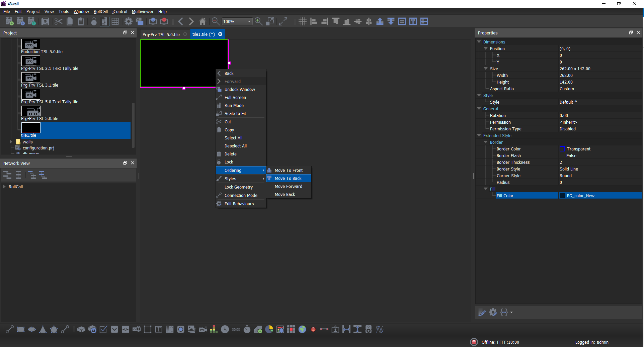Viewport: 644px width, 347px height.
Task: Select the triangle shape tool
Action: click(x=43, y=329)
